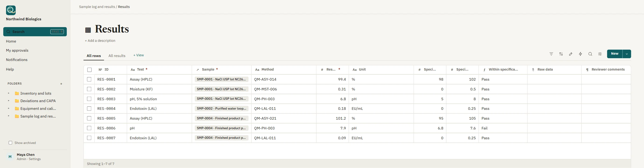Select the RES-0007 row checkbox

point(89,138)
